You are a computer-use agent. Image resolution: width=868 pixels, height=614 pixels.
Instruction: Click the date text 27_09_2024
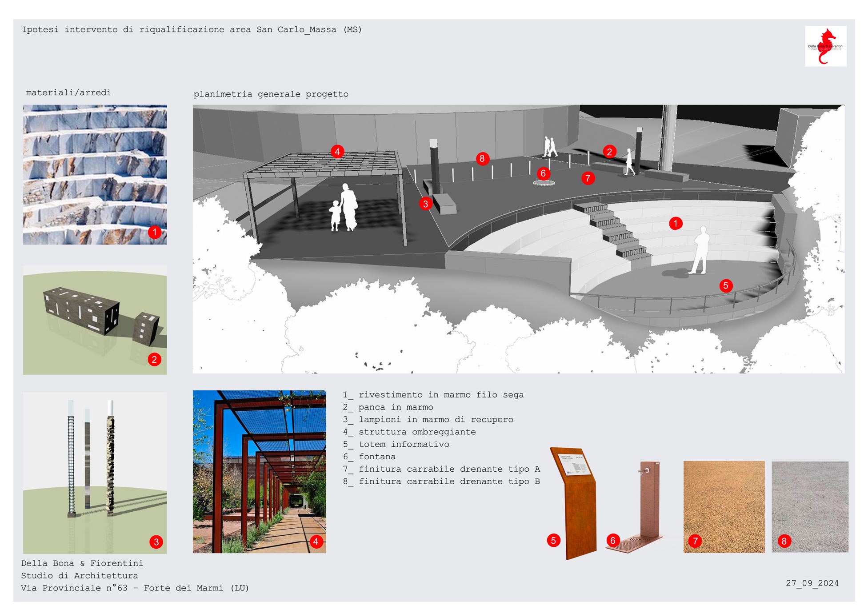point(812,583)
